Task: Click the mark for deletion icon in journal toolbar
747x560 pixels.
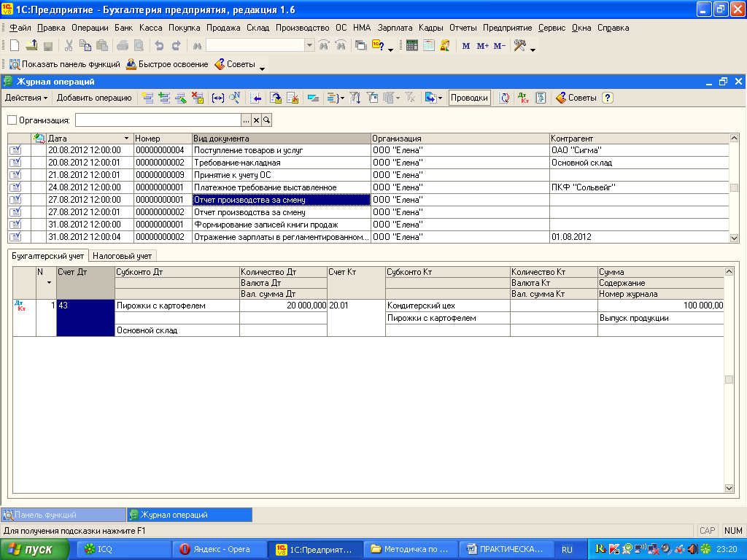Action: pos(198,98)
